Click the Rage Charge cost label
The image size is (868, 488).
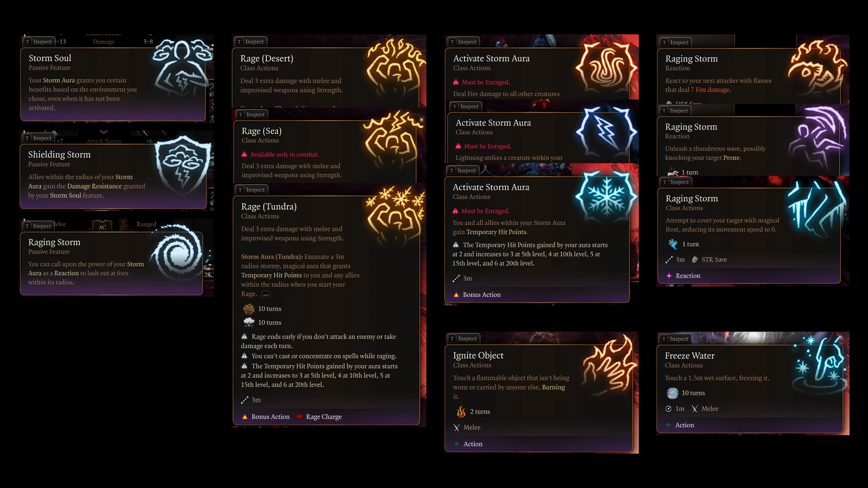coord(324,417)
